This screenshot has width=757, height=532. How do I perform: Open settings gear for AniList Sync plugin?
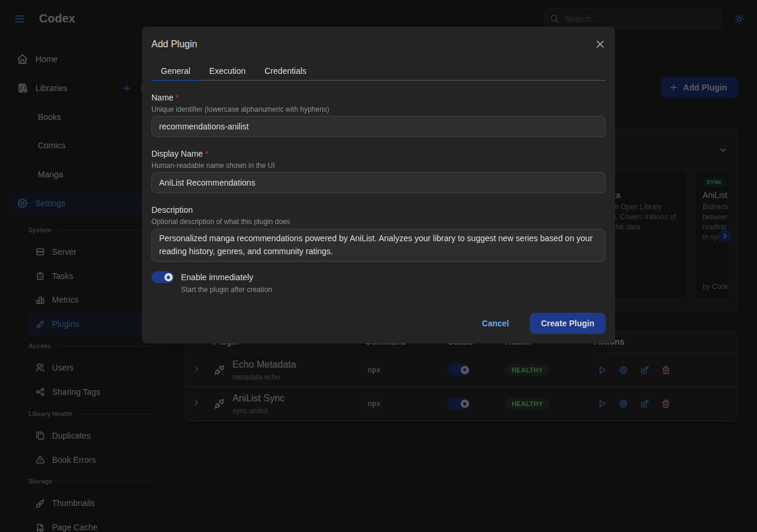[x=623, y=403]
